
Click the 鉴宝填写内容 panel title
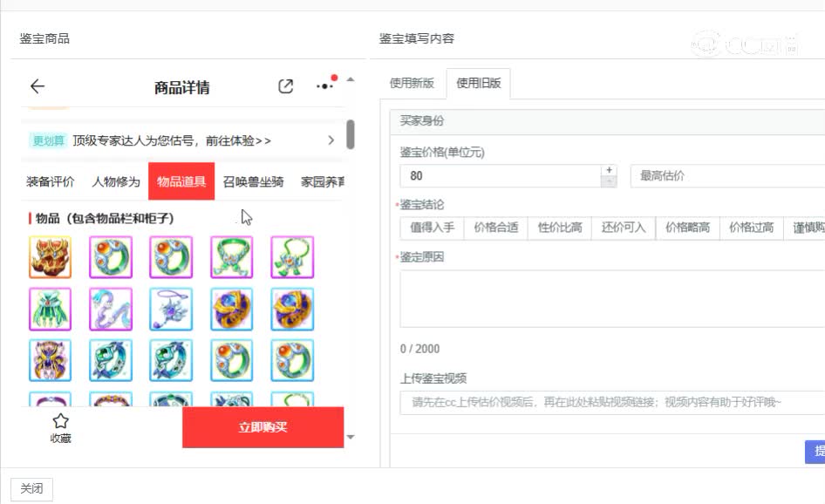click(417, 38)
